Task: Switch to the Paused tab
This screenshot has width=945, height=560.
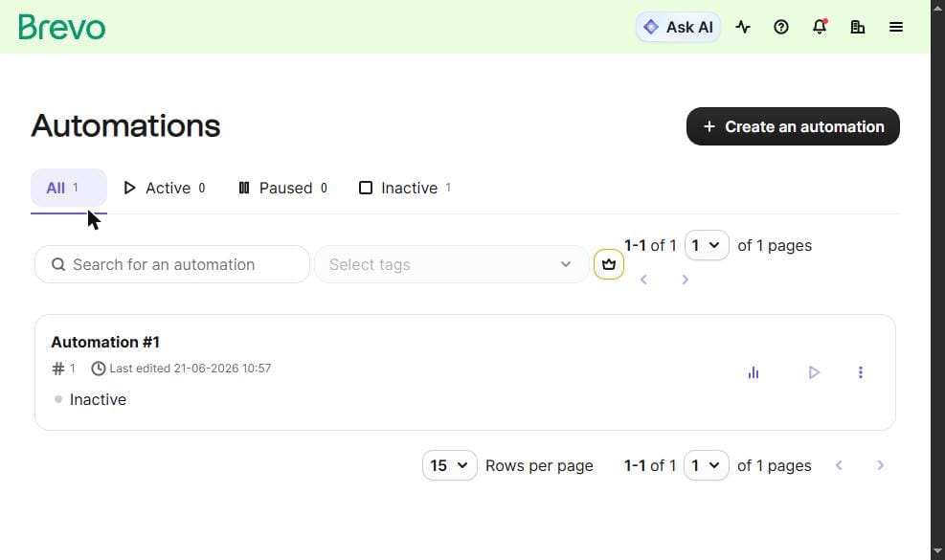Action: 282,188
